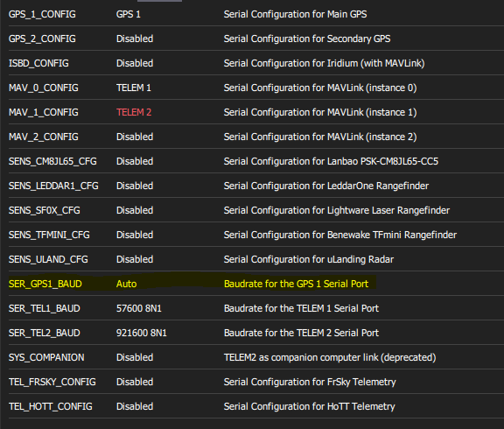Click description 'Serial Configuration for uLanding Radar'
The image size is (504, 429).
coord(309,259)
